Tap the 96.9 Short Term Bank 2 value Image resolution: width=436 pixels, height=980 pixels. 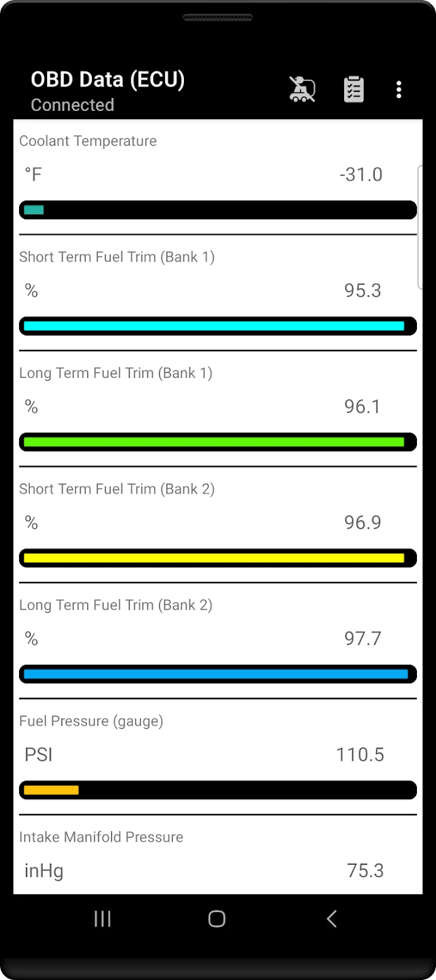362,523
